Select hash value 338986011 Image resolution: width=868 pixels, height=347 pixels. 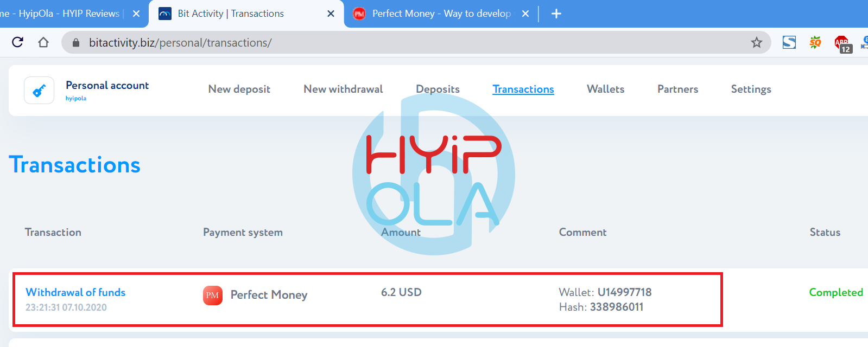pyautogui.click(x=617, y=307)
